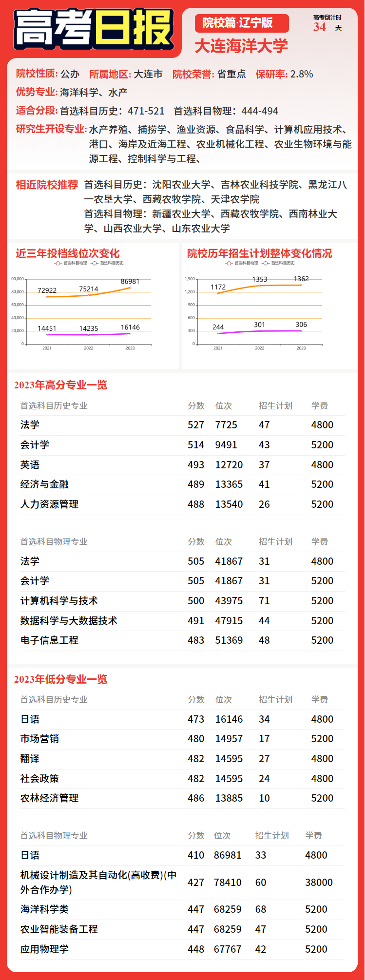Click the 市场营销 major name
Viewport: 365px width, 980px height.
pyautogui.click(x=39, y=739)
